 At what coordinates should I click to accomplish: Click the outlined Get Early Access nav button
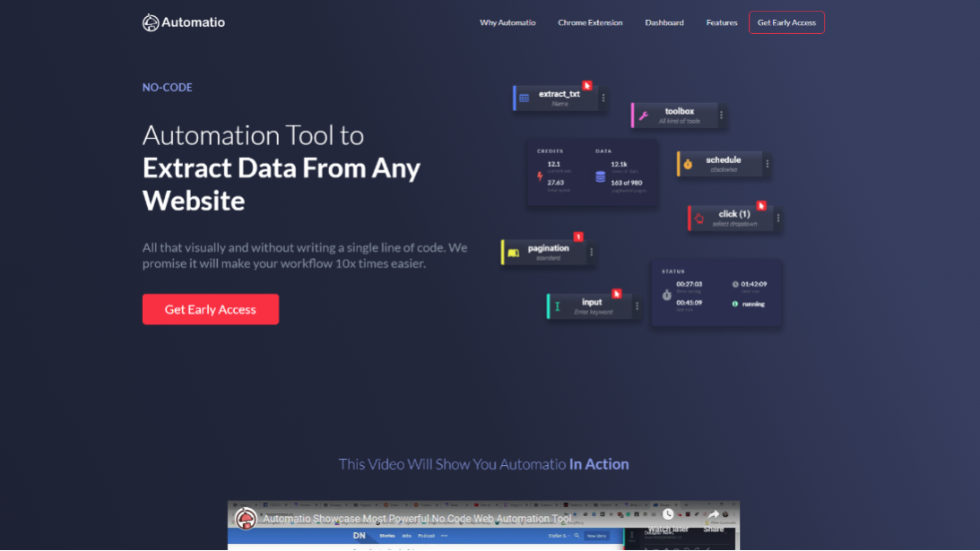(786, 22)
